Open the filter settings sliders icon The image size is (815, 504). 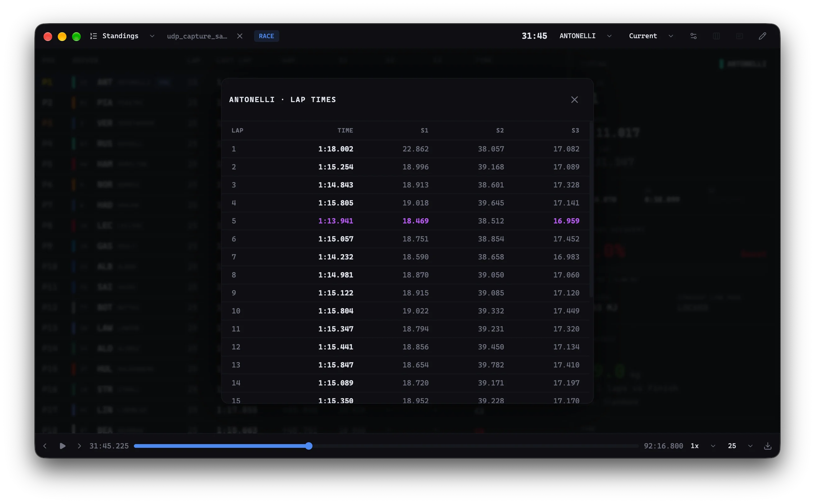pos(693,36)
